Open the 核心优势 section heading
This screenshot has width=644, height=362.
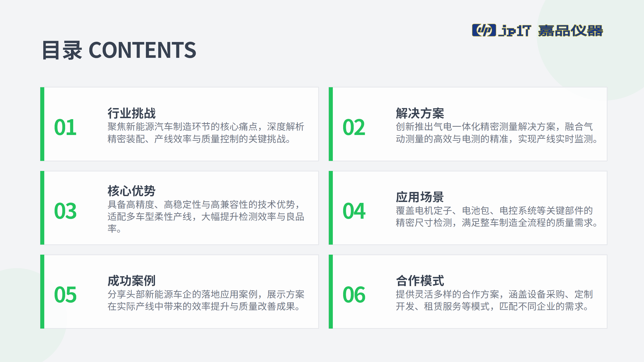[132, 191]
